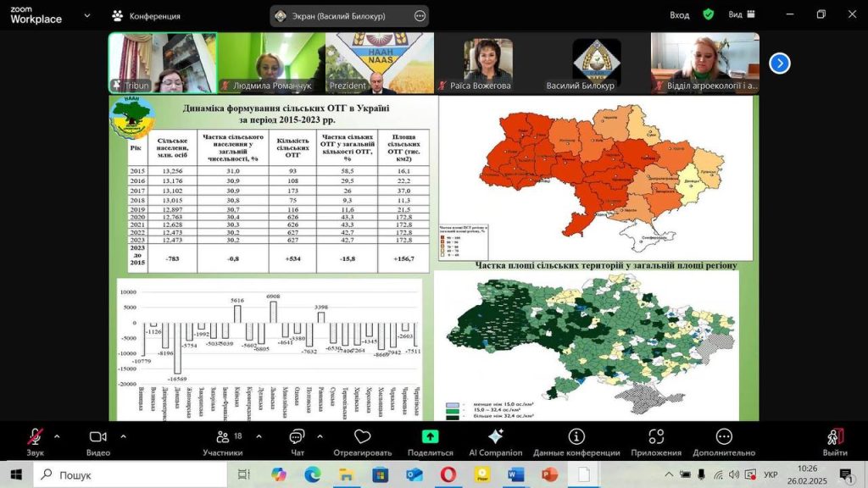Open the Вид view menu
This screenshot has height=488, width=868.
[739, 14]
